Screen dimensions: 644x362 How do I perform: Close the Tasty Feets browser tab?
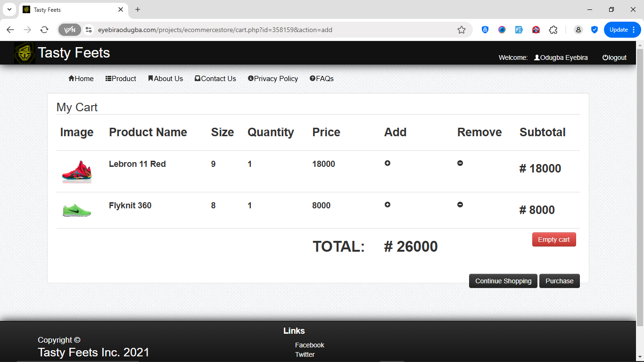(x=121, y=9)
